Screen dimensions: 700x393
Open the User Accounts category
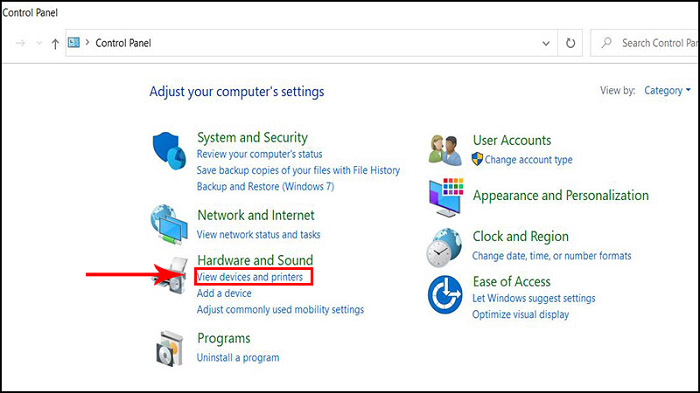click(512, 140)
